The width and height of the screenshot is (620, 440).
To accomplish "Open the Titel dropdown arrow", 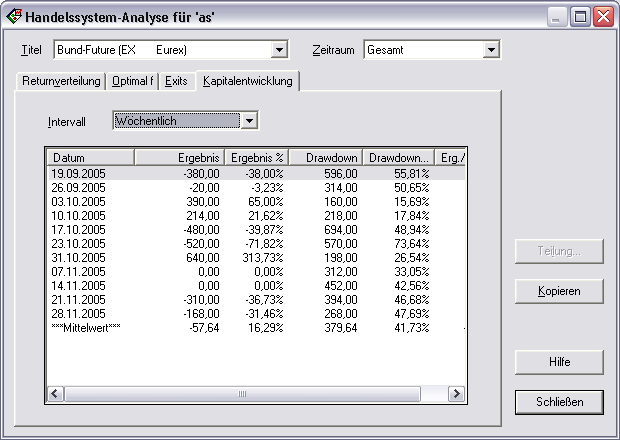I will pos(279,50).
